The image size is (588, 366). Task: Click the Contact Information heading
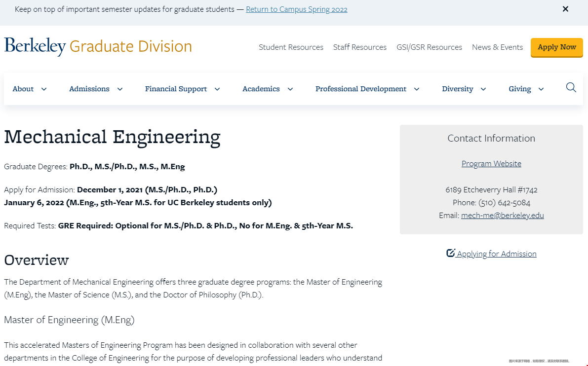click(491, 138)
